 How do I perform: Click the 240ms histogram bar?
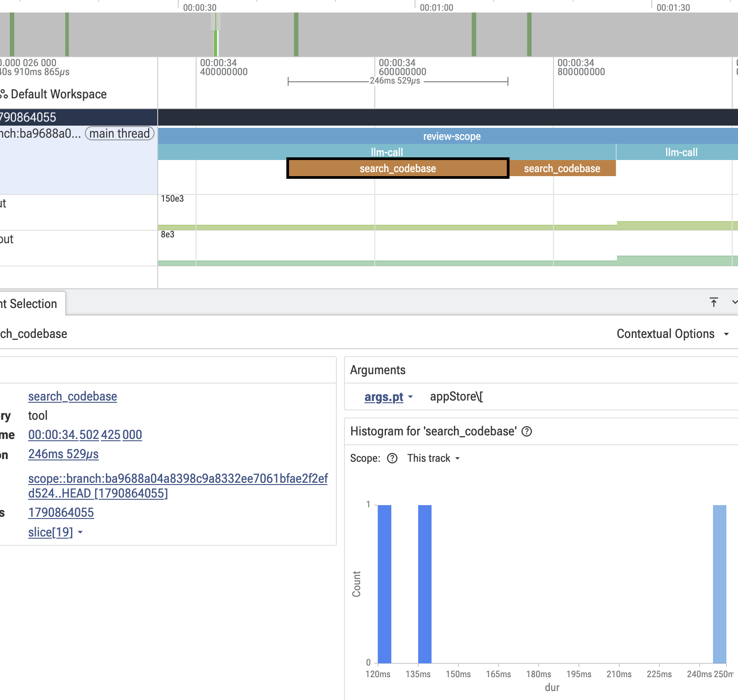pos(720,584)
